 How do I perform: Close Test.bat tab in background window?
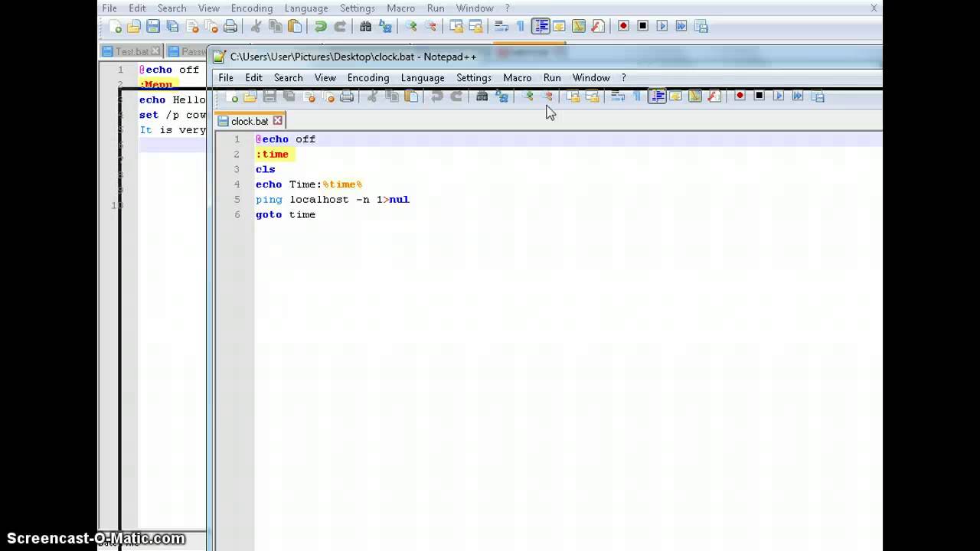tap(155, 51)
